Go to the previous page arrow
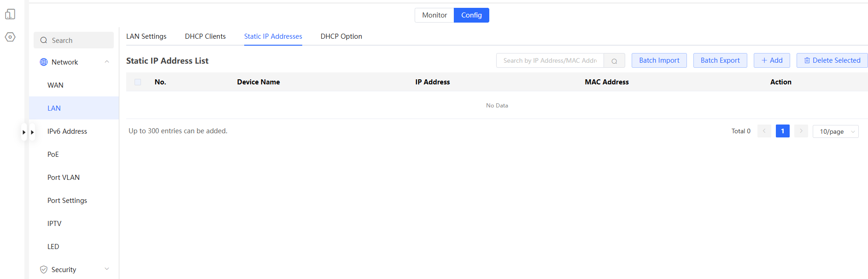The image size is (868, 279). pos(764,131)
